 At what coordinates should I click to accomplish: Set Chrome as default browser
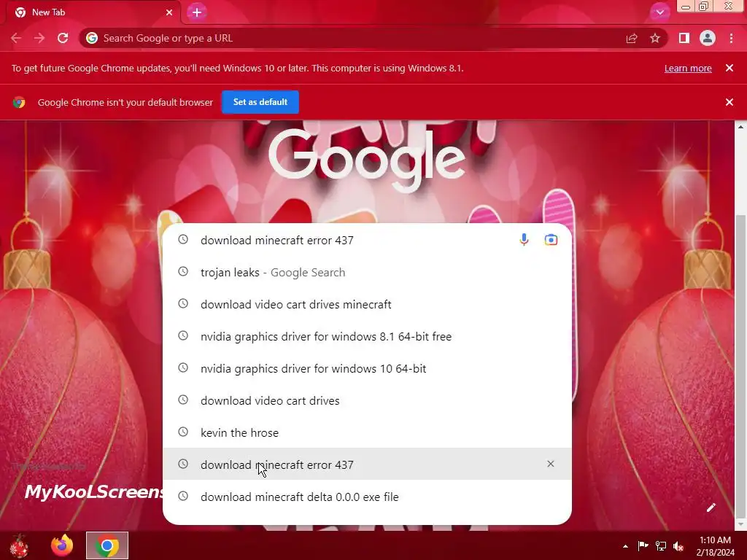coord(260,102)
